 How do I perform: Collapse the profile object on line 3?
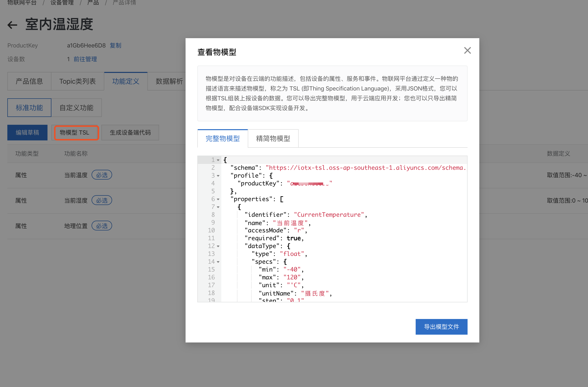[x=218, y=175]
